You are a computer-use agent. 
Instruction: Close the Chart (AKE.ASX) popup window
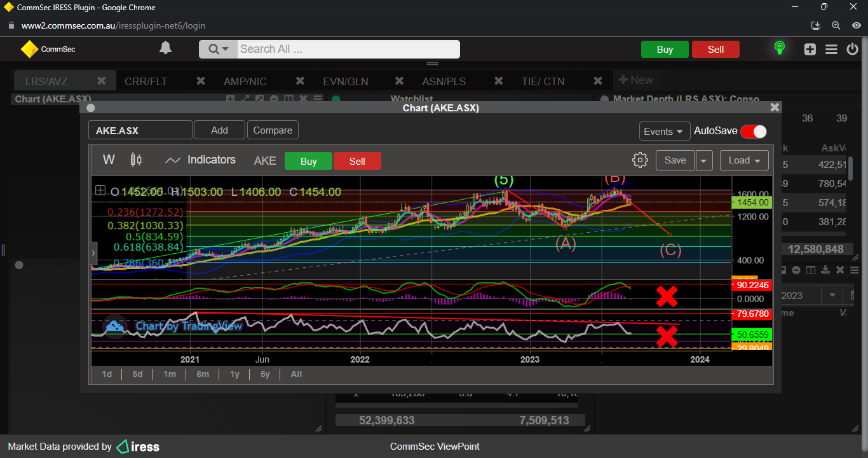774,108
